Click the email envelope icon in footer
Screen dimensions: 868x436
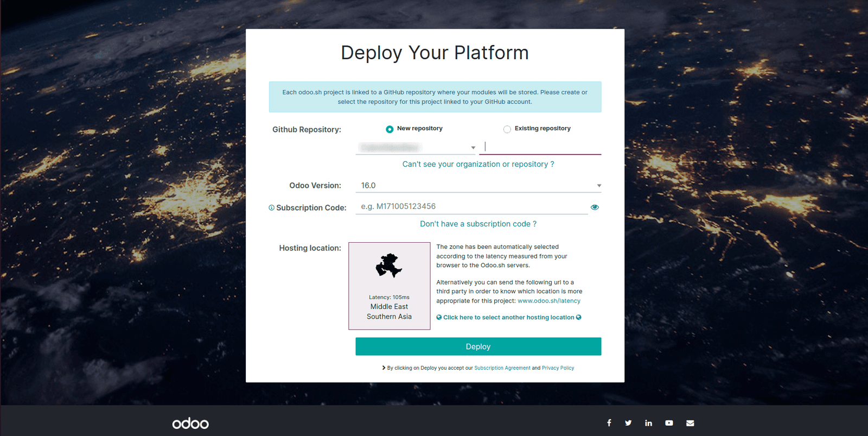click(690, 423)
